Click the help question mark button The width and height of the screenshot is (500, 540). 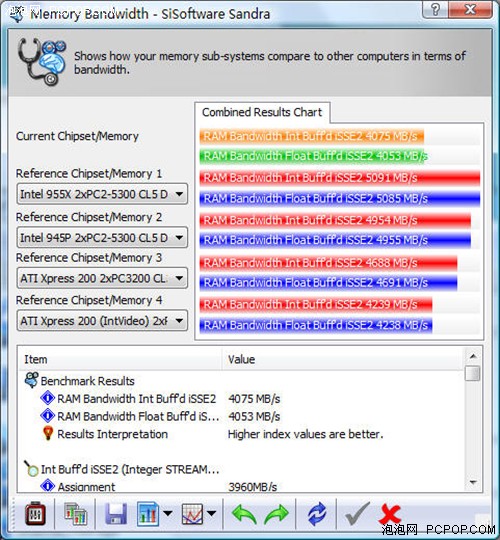click(x=435, y=9)
